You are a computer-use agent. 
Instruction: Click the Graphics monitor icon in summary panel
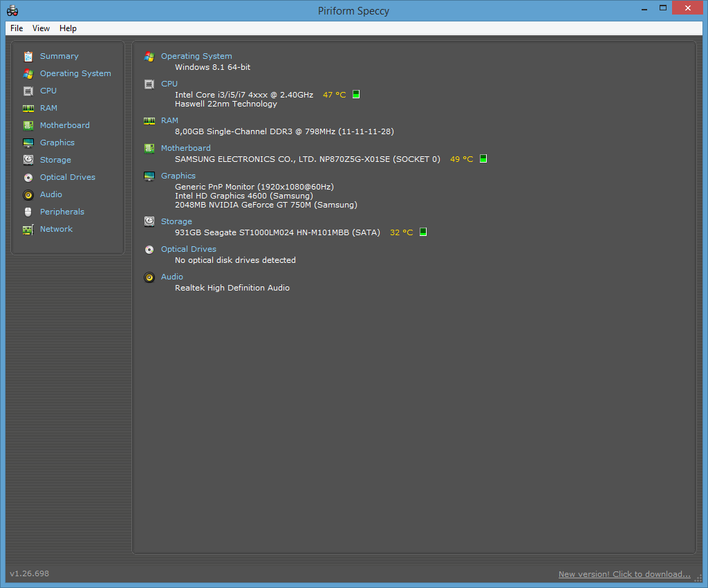click(149, 176)
